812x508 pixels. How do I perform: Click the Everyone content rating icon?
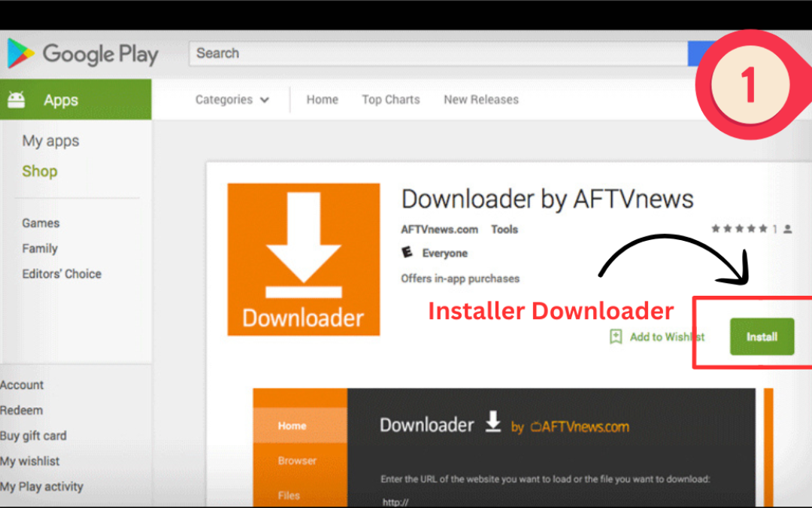[408, 253]
